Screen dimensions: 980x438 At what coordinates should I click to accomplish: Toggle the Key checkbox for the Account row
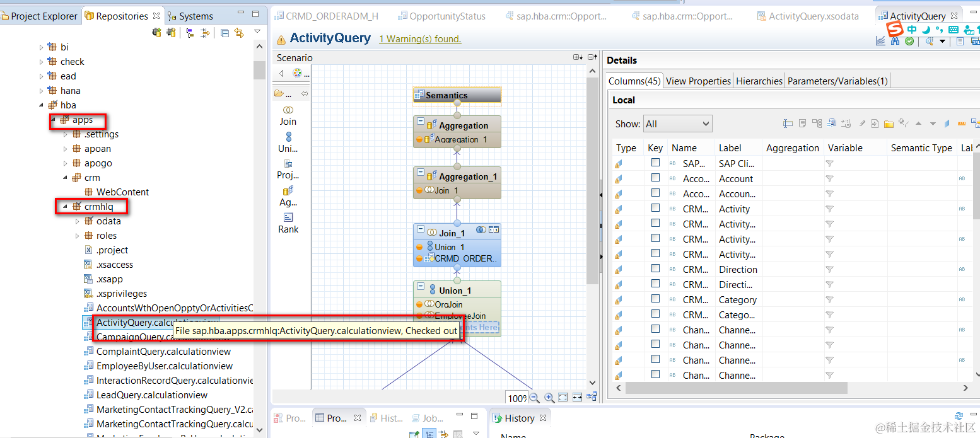pyautogui.click(x=655, y=178)
